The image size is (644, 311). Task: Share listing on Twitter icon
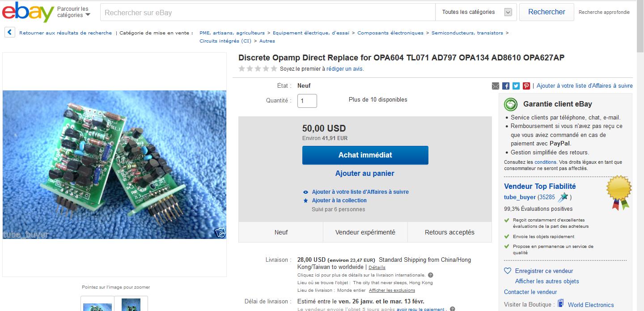click(x=516, y=86)
